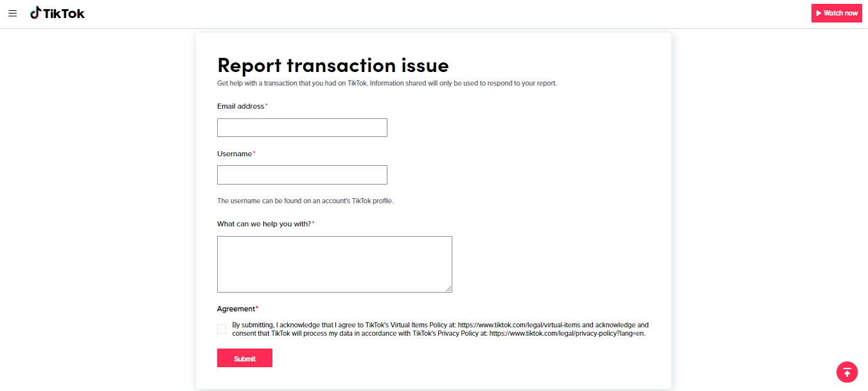The width and height of the screenshot is (868, 391).
Task: Click the 'Email address' field label
Action: click(240, 106)
